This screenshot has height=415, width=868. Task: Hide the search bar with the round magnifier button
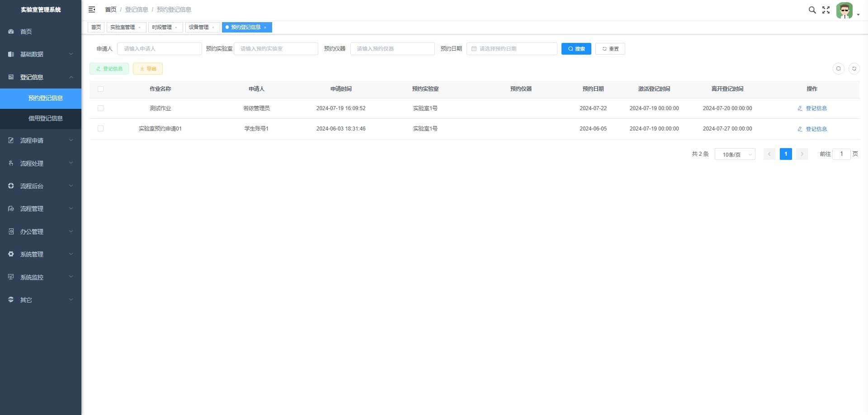pyautogui.click(x=839, y=69)
